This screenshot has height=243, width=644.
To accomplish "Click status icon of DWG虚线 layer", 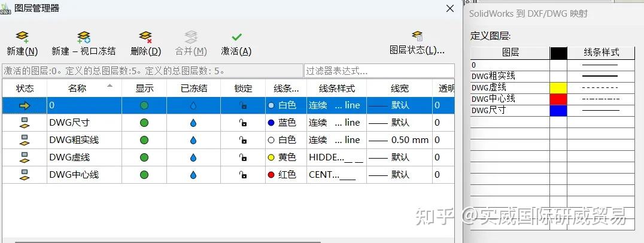I will tap(25, 157).
